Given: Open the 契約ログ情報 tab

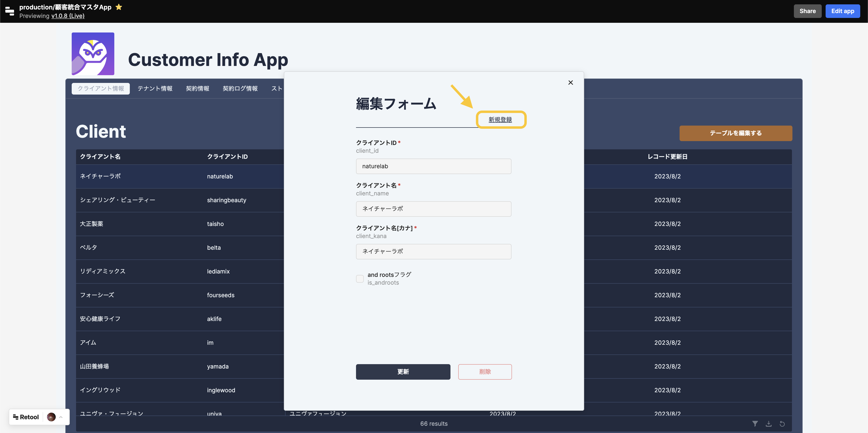Looking at the screenshot, I should [240, 88].
